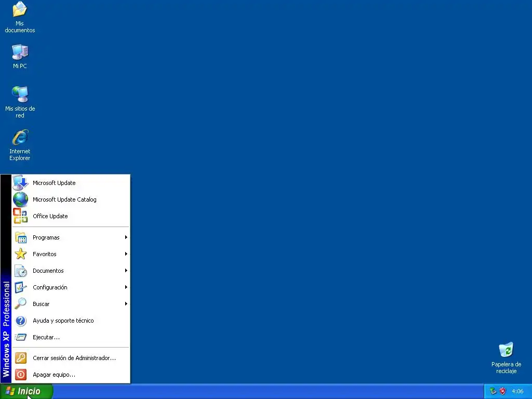
Task: Open Ayuda y soporte técnico
Action: tap(71, 320)
